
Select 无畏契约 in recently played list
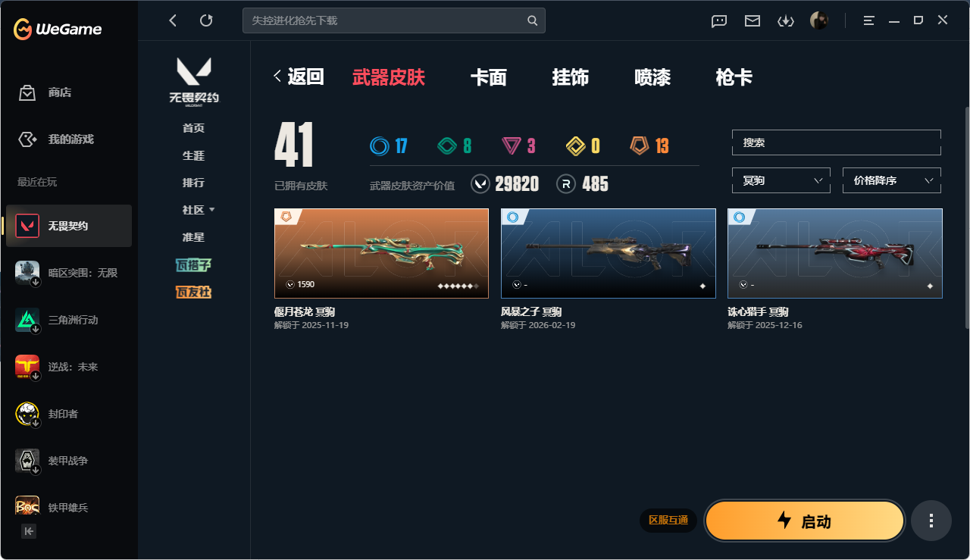point(69,226)
